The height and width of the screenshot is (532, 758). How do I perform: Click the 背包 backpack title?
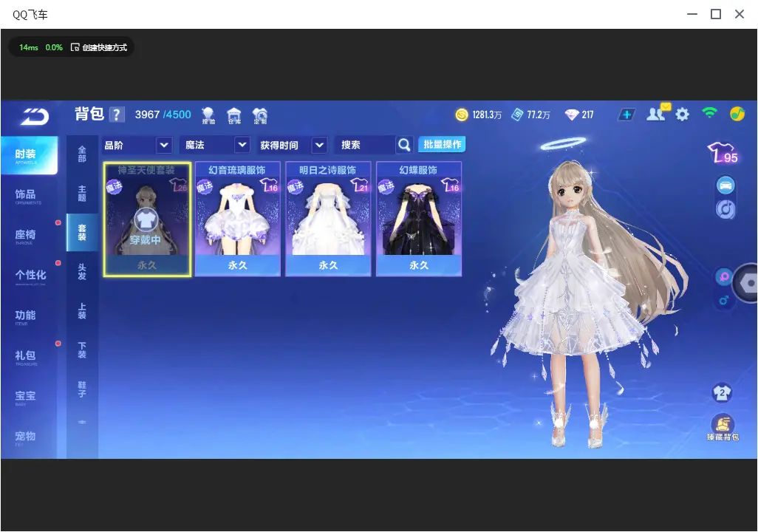pos(89,114)
